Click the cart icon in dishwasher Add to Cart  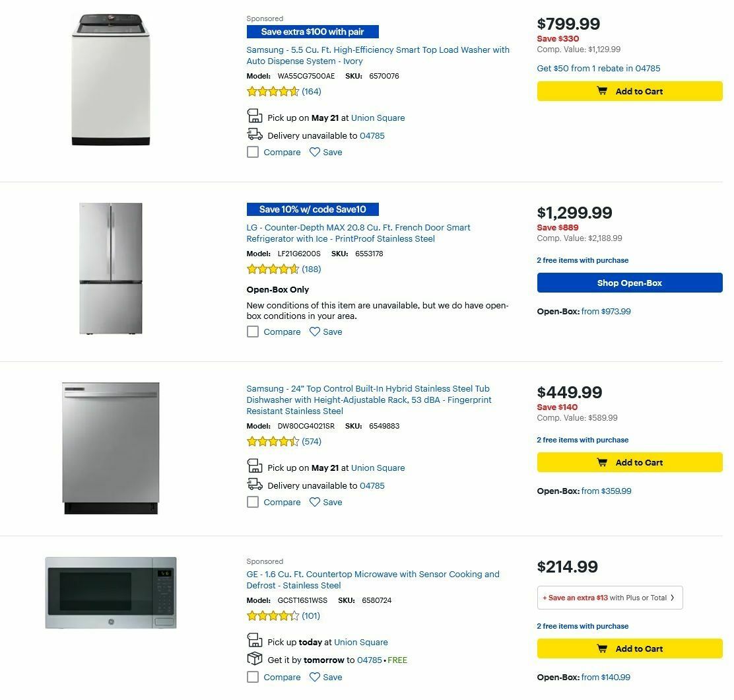coord(602,462)
